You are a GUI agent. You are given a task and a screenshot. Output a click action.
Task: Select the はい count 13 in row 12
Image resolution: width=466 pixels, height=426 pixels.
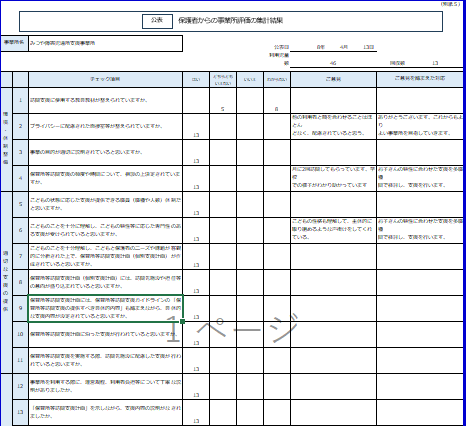point(196,395)
